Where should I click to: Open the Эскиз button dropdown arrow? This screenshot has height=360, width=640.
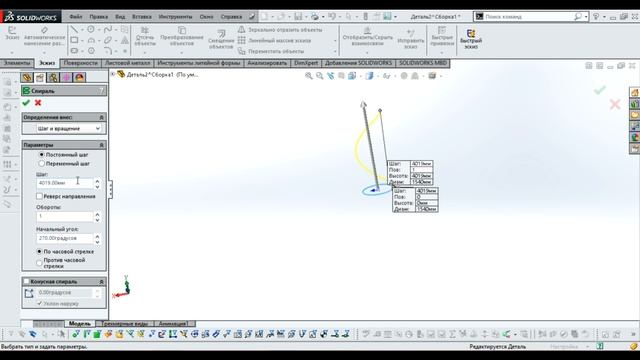(12, 53)
